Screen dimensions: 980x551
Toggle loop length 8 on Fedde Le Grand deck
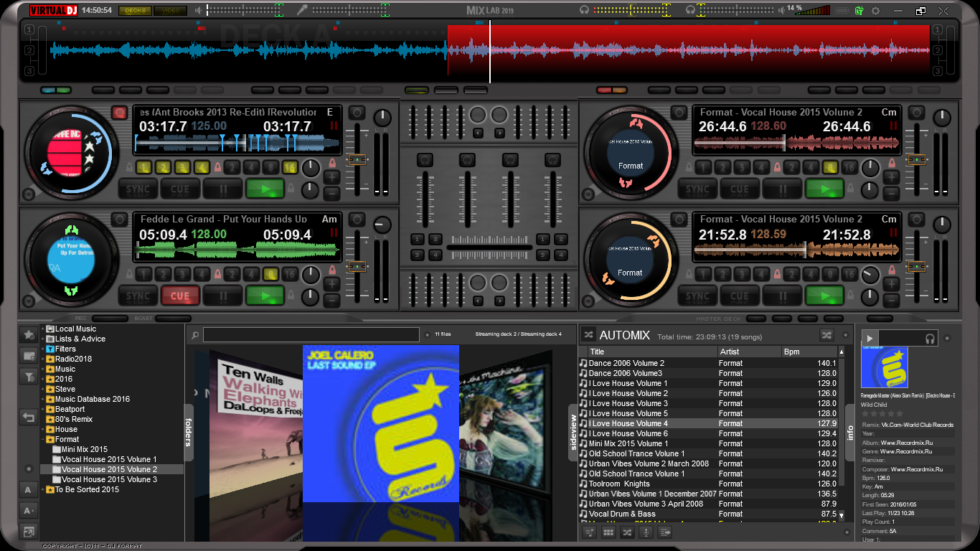point(270,274)
